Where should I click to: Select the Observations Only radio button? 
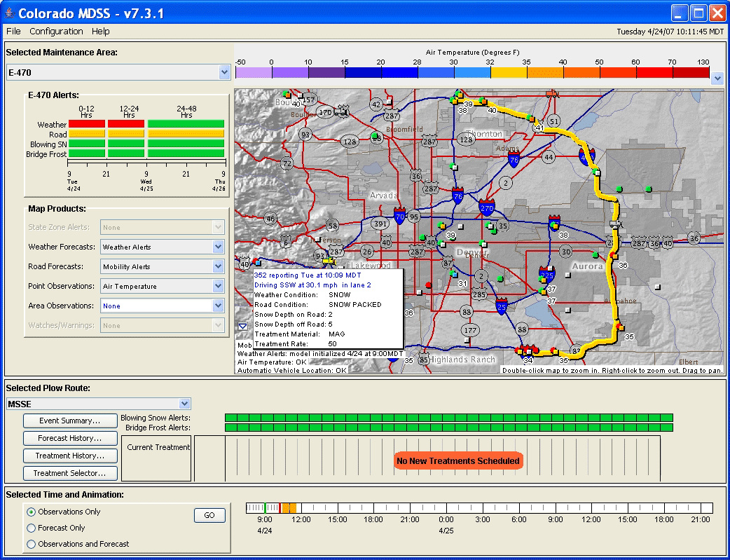coord(32,512)
